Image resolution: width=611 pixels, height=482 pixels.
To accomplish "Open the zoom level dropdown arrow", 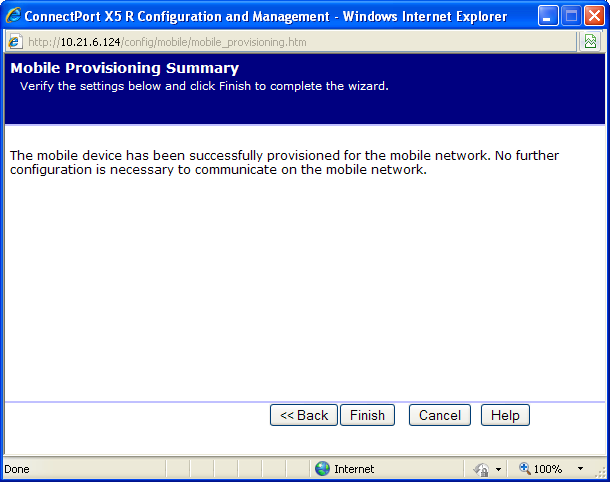I will click(x=580, y=469).
